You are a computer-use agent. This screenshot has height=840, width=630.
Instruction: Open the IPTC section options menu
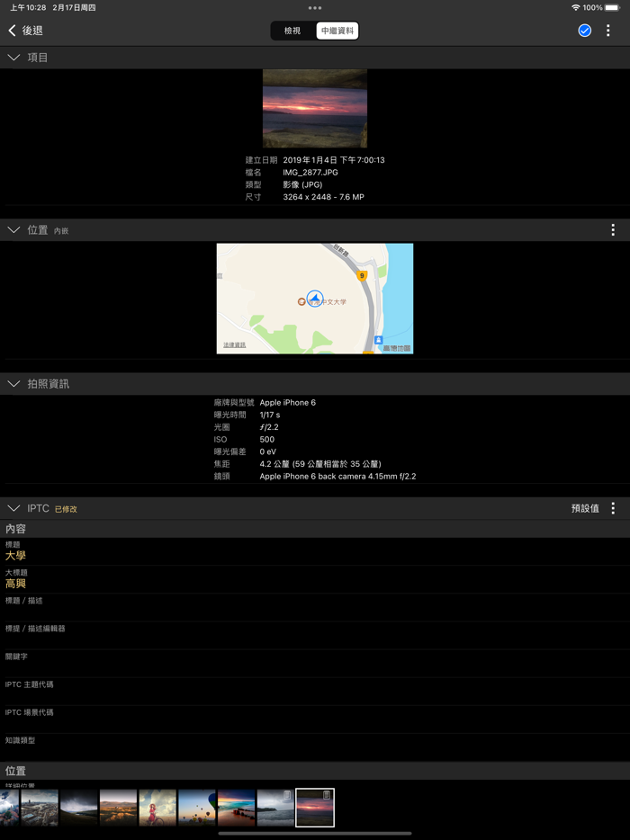[613, 508]
